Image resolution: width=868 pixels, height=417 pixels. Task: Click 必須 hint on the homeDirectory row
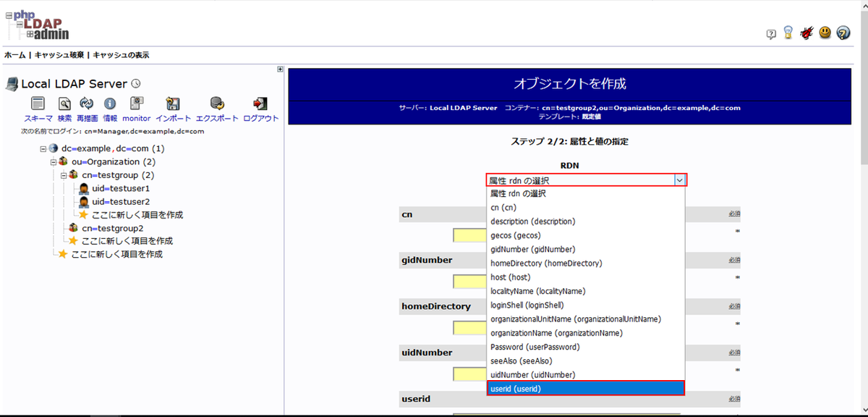734,307
